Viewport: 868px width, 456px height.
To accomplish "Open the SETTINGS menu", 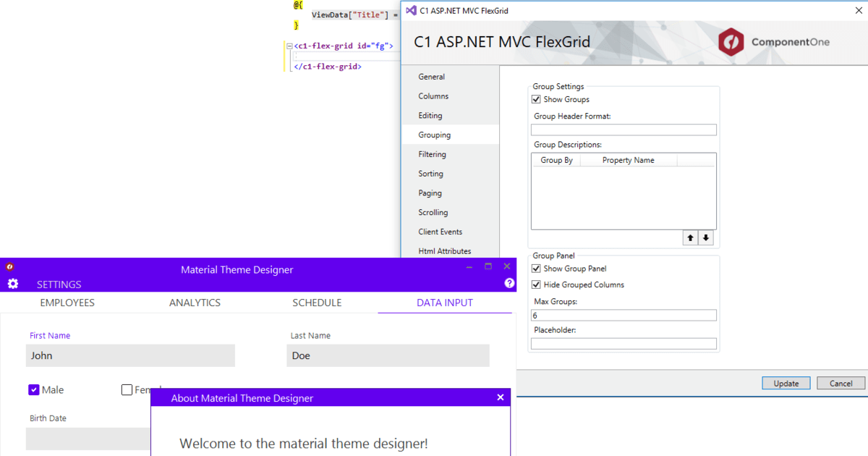I will click(59, 284).
